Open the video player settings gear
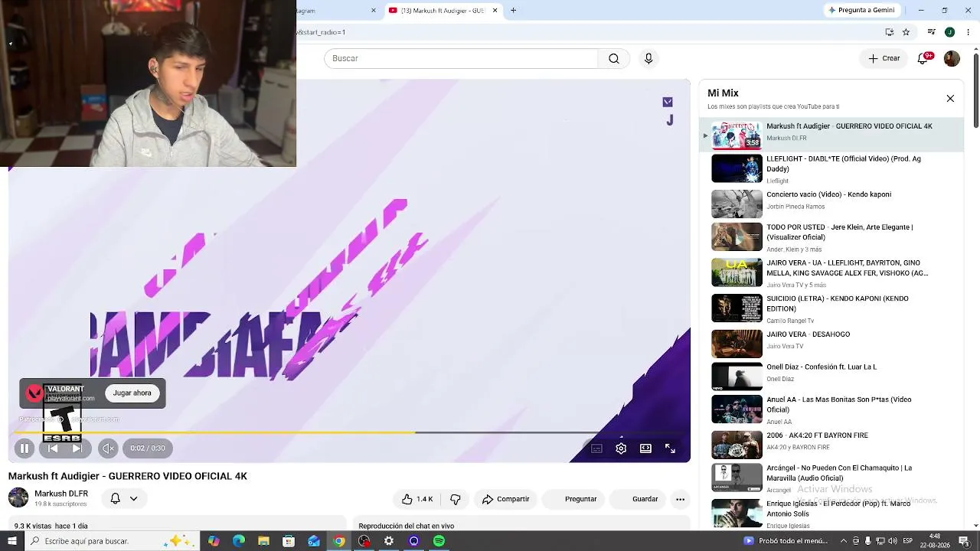The height and width of the screenshot is (551, 980). coord(621,448)
